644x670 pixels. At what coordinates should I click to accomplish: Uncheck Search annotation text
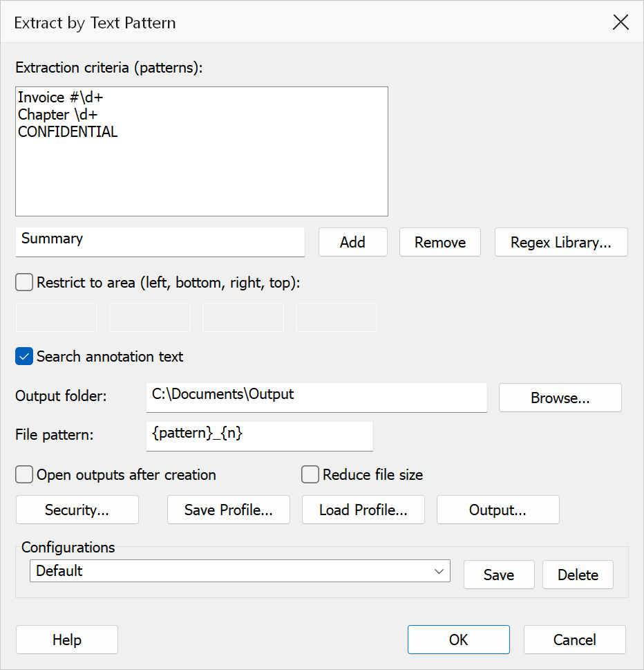pos(24,356)
